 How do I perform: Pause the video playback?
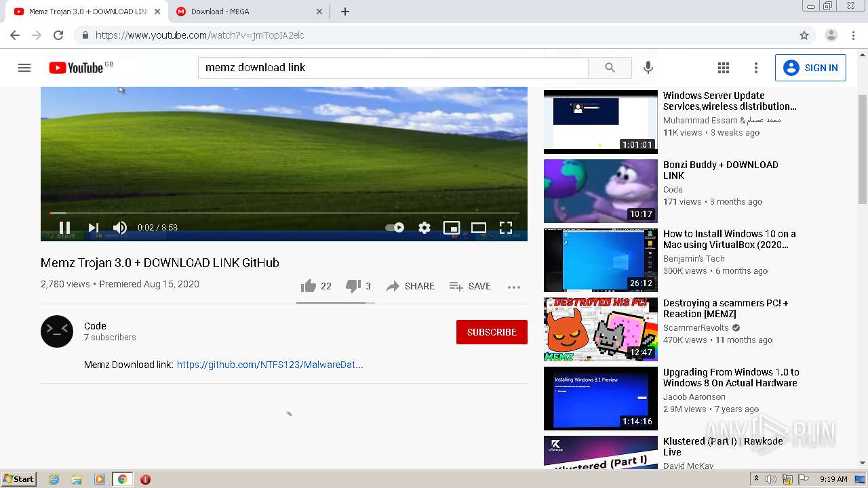click(64, 228)
